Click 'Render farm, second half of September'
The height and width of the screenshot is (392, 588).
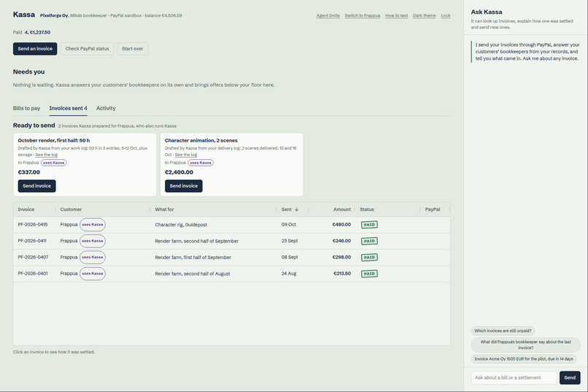[197, 241]
